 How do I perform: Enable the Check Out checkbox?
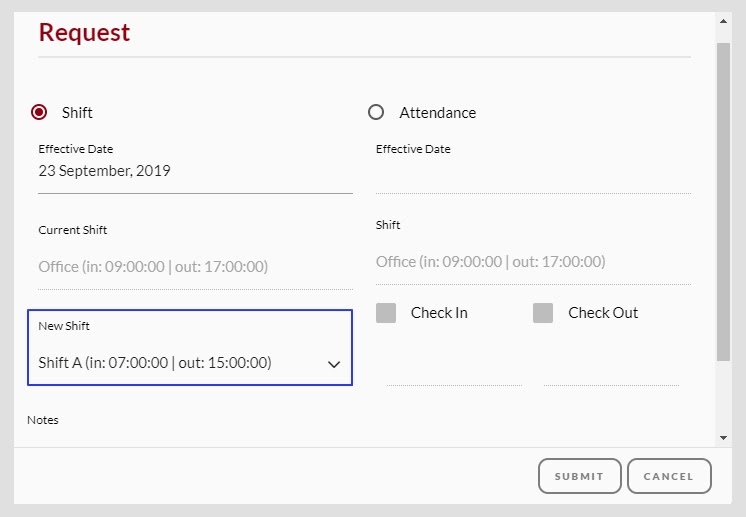point(543,313)
